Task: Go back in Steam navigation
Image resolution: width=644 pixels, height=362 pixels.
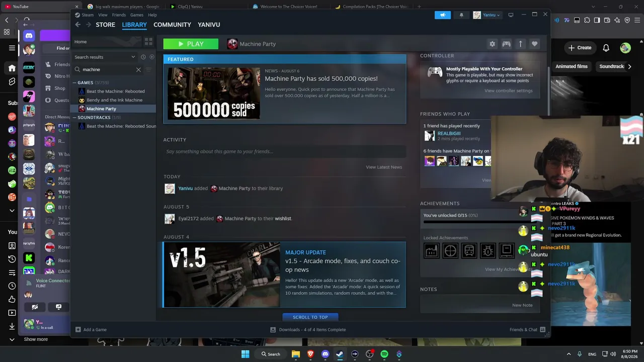Action: point(77,25)
